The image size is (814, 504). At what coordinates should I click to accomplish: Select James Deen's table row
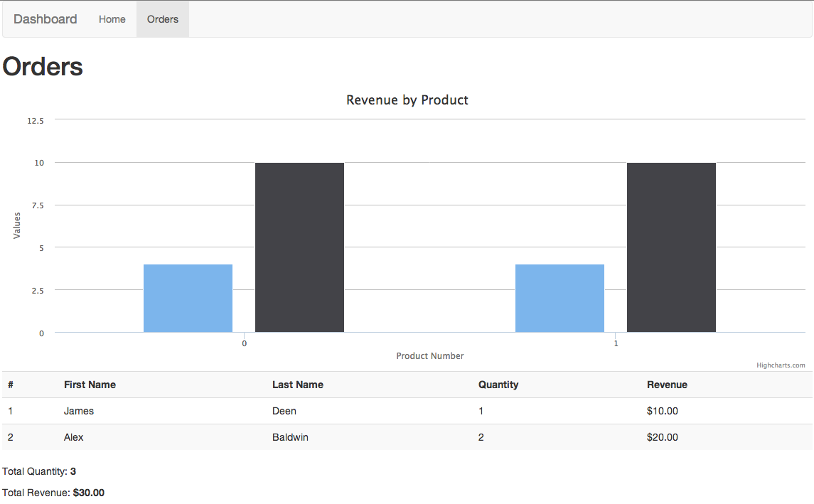[284, 411]
